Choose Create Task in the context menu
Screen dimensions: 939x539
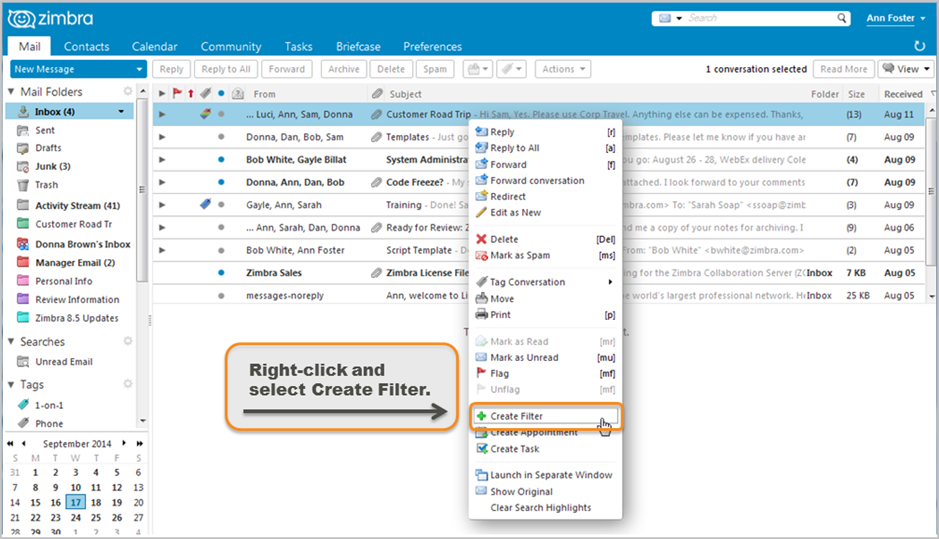coord(546,449)
